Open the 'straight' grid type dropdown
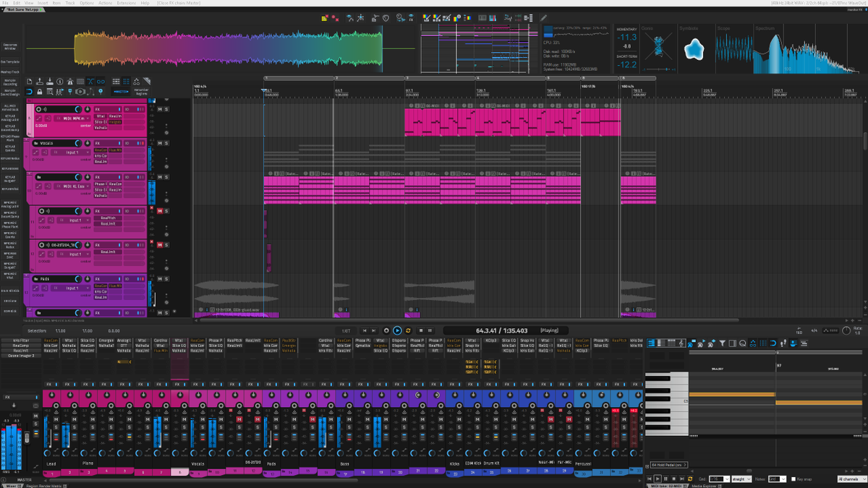868x488 pixels. click(x=741, y=479)
